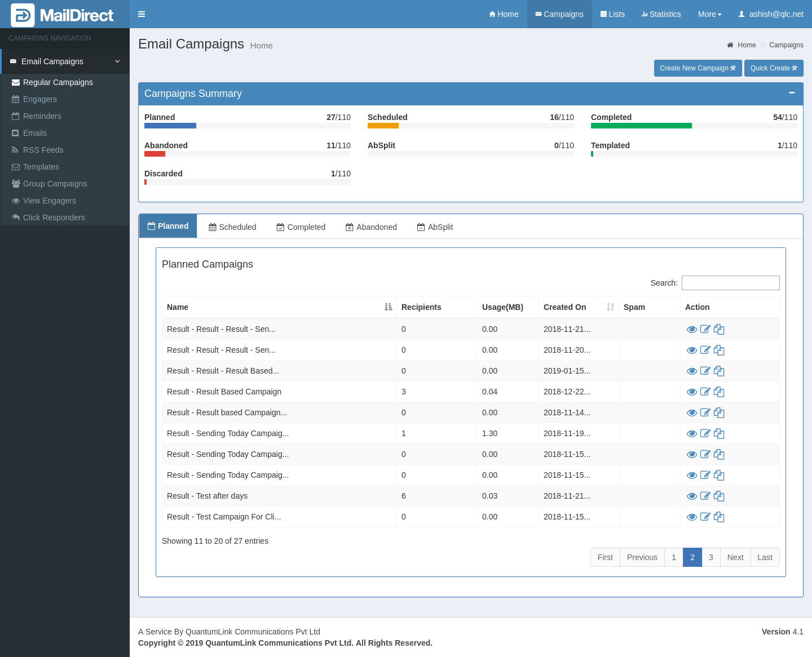
Task: Expand the More dropdown in top navigation
Action: click(709, 14)
